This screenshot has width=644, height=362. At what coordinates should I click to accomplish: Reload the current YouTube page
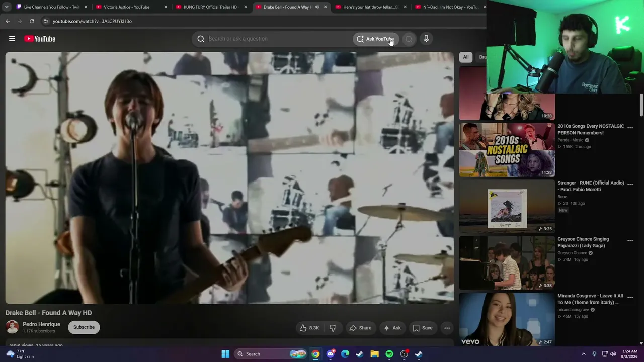32,21
